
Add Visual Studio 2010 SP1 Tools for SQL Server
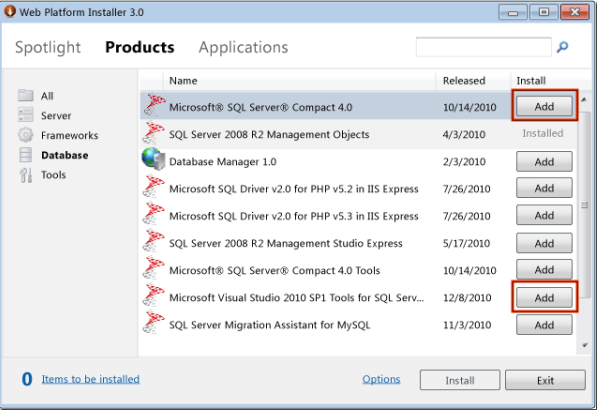(544, 297)
